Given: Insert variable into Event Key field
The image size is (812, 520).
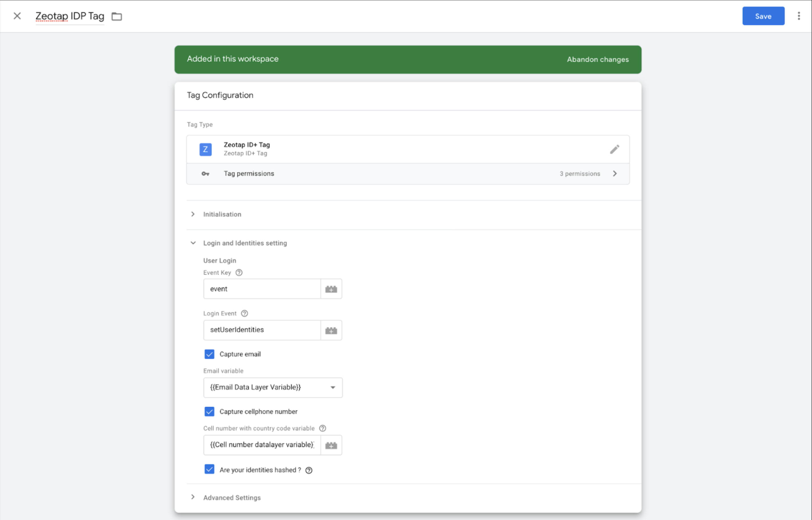Looking at the screenshot, I should pos(331,289).
